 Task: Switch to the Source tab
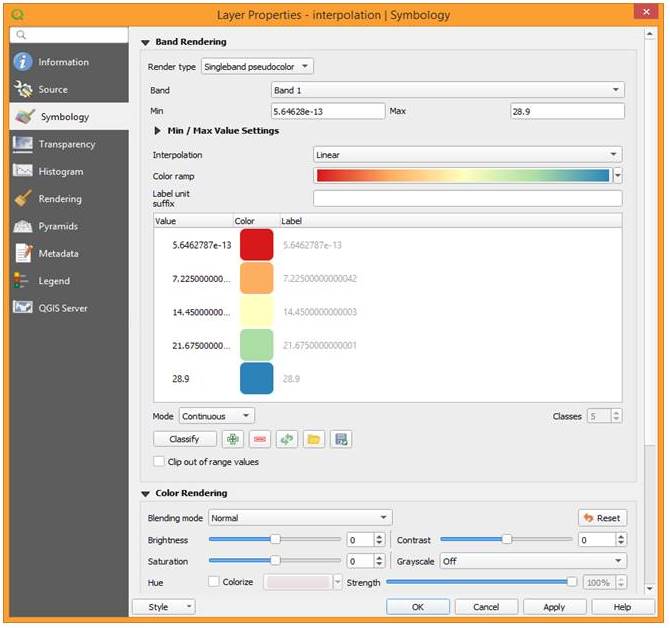click(x=69, y=89)
